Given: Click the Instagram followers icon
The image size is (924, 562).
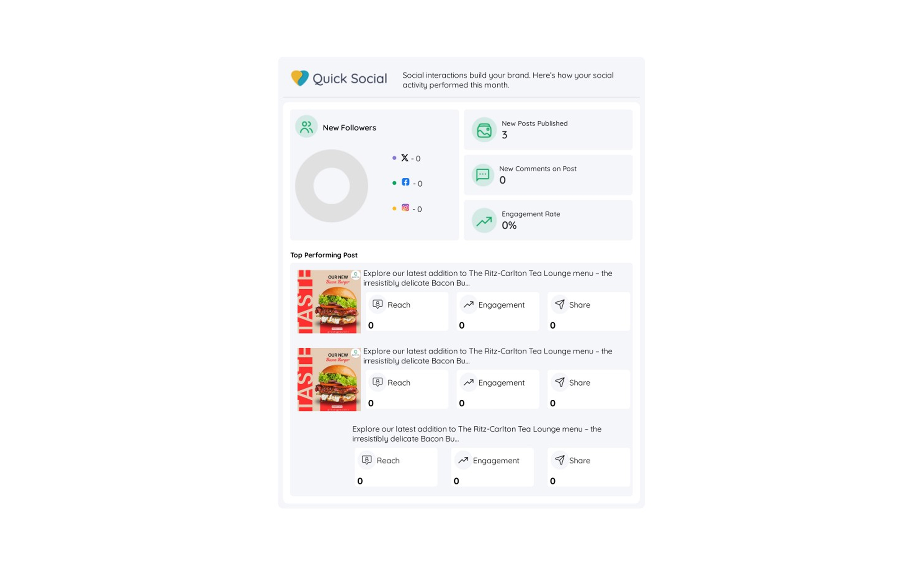Looking at the screenshot, I should pos(406,208).
